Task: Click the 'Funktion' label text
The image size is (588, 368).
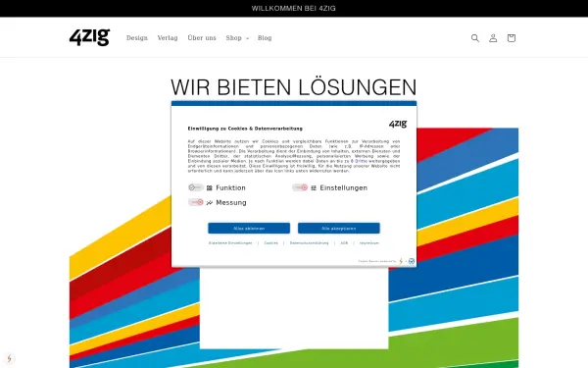Action: point(230,187)
